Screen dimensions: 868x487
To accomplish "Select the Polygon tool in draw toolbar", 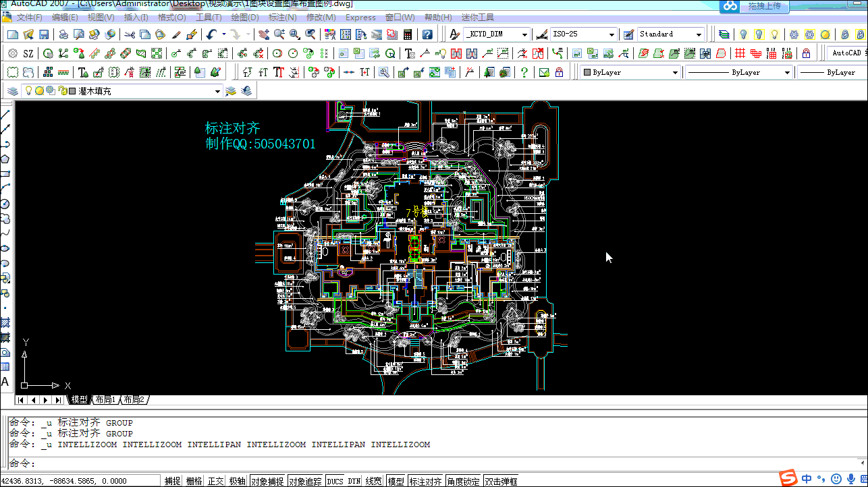I will coord(5,159).
